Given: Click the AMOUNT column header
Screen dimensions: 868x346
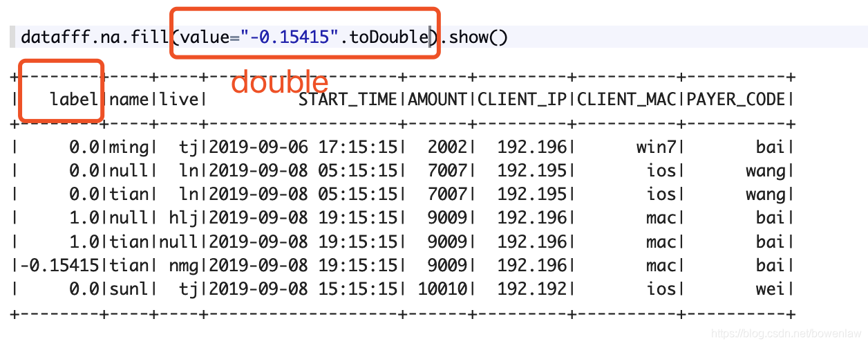Looking at the screenshot, I should (x=437, y=100).
